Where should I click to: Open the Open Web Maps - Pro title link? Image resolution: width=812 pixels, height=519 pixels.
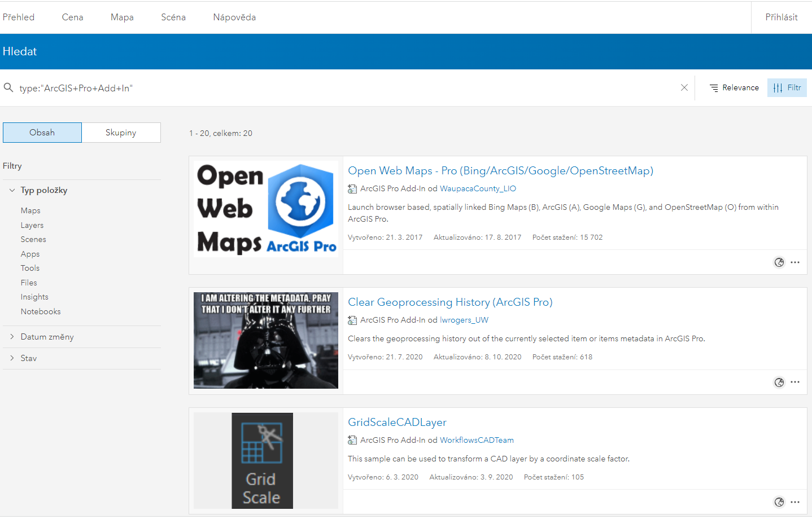click(x=500, y=170)
